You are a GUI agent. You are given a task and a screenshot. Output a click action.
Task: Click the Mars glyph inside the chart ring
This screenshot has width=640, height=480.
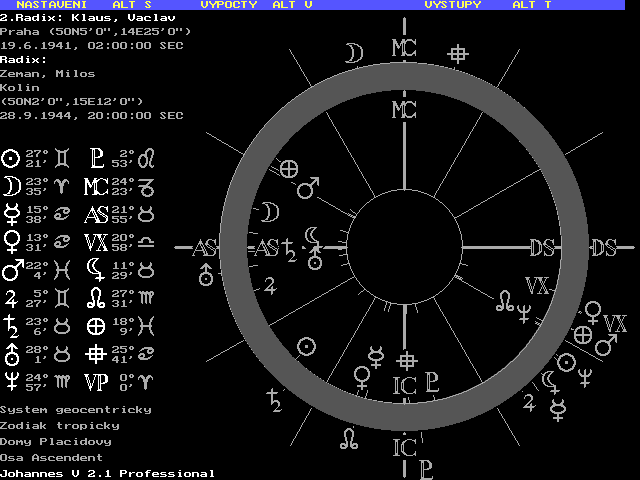tap(308, 188)
